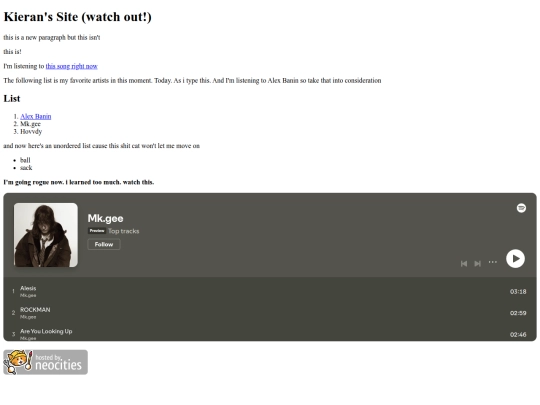The width and height of the screenshot is (540, 405).
Task: Click the Mk.gee album cover thumbnail
Action: coord(46,235)
